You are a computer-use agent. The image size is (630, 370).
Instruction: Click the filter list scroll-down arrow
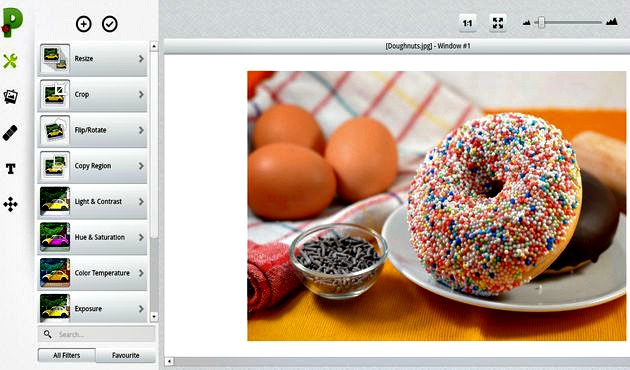(x=154, y=317)
